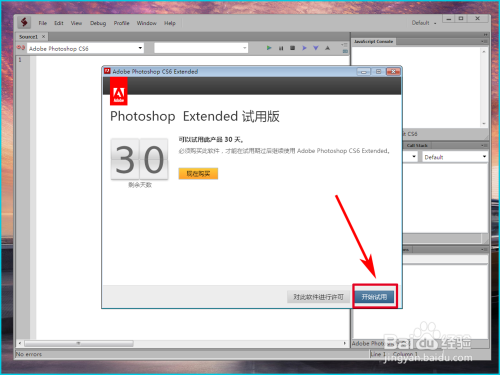Open the Default workspace dropdown at top right
This screenshot has width=500, height=375.
[424, 23]
